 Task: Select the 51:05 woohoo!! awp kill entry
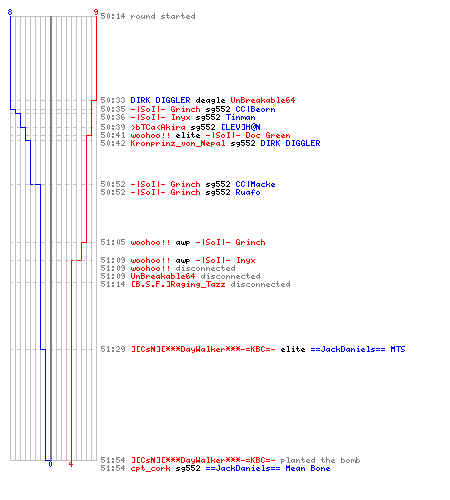[x=183, y=242]
